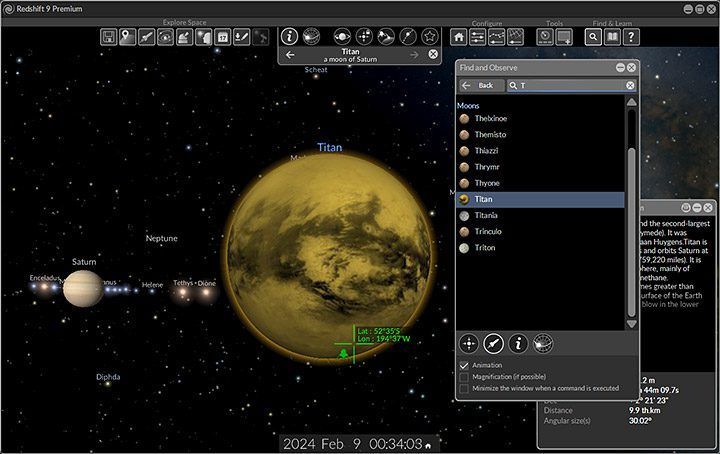Click the Titan label above the moon
The image size is (720, 454).
tap(330, 147)
